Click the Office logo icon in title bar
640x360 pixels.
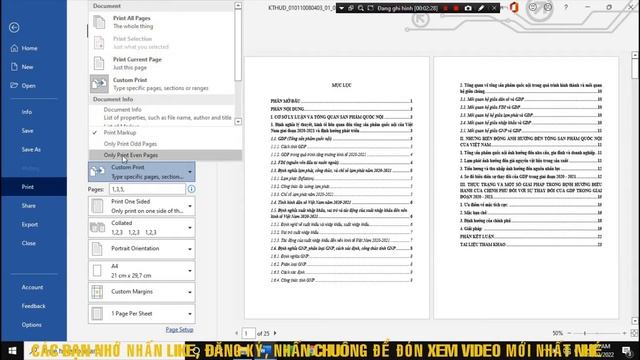(x=514, y=7)
